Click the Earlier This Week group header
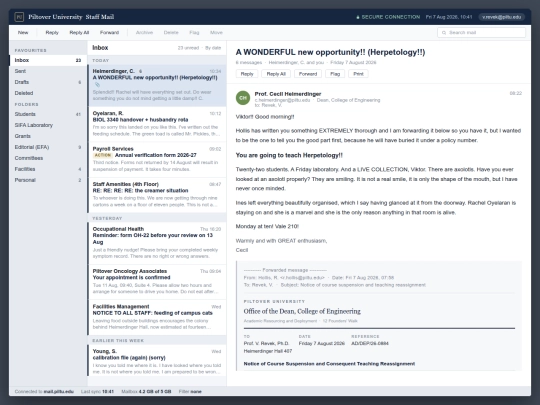The height and width of the screenshot is (405, 540). coord(157,341)
